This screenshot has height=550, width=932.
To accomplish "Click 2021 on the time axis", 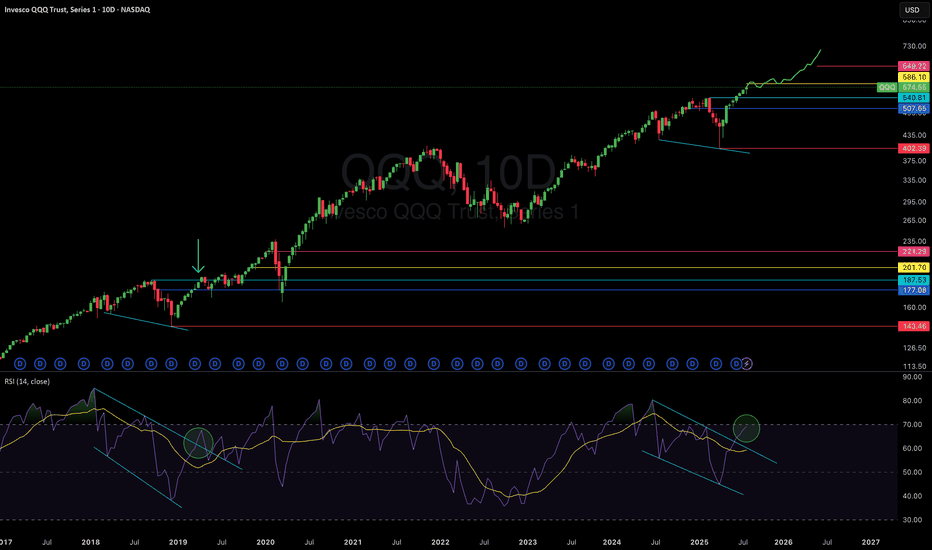I will coord(352,542).
